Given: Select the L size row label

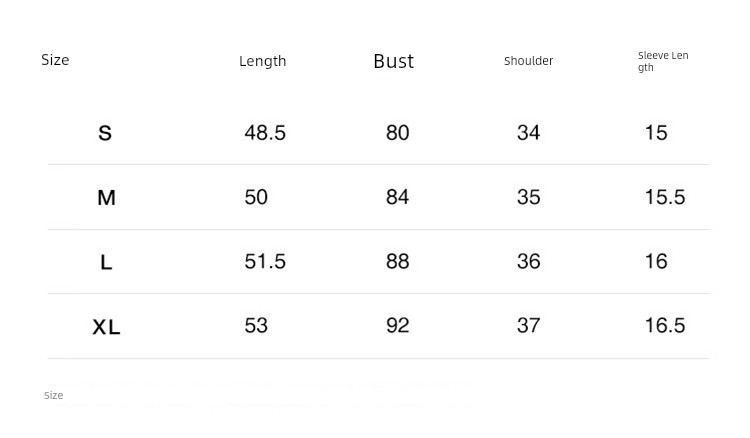Looking at the screenshot, I should (x=106, y=263).
